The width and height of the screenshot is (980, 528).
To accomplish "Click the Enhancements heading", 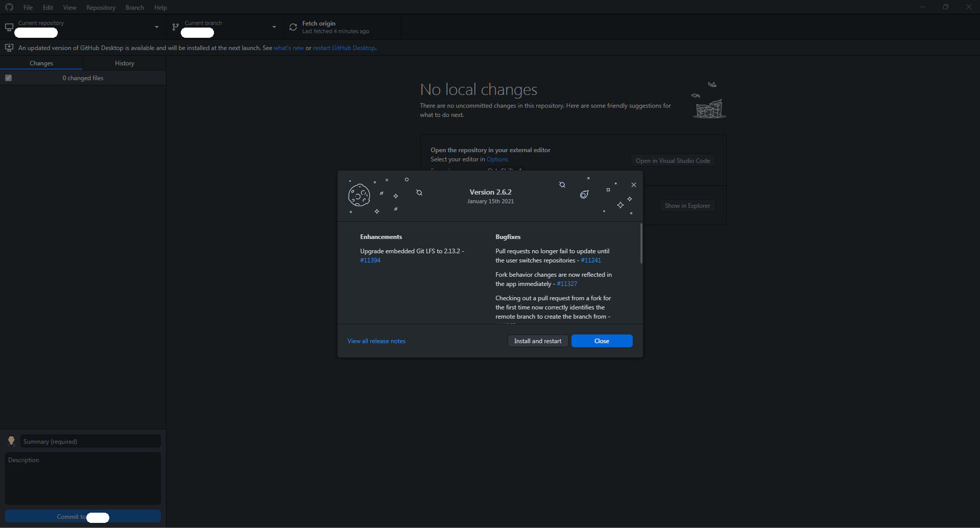I will [381, 237].
